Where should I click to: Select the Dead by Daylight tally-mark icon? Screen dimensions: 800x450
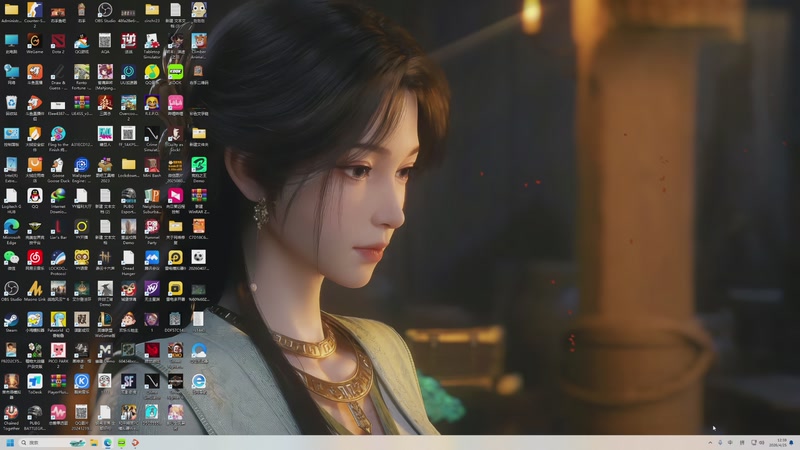pyautogui.click(x=105, y=258)
